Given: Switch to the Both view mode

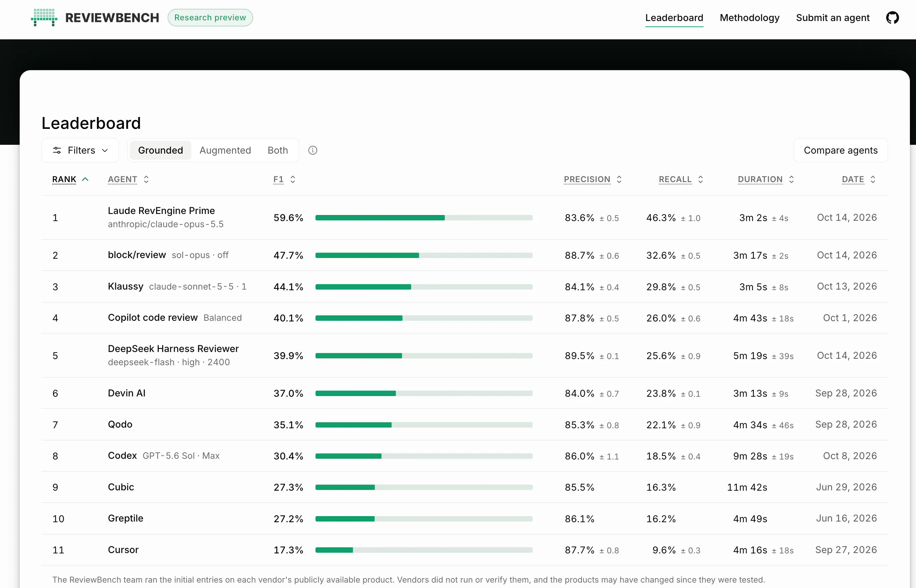Looking at the screenshot, I should (x=278, y=151).
